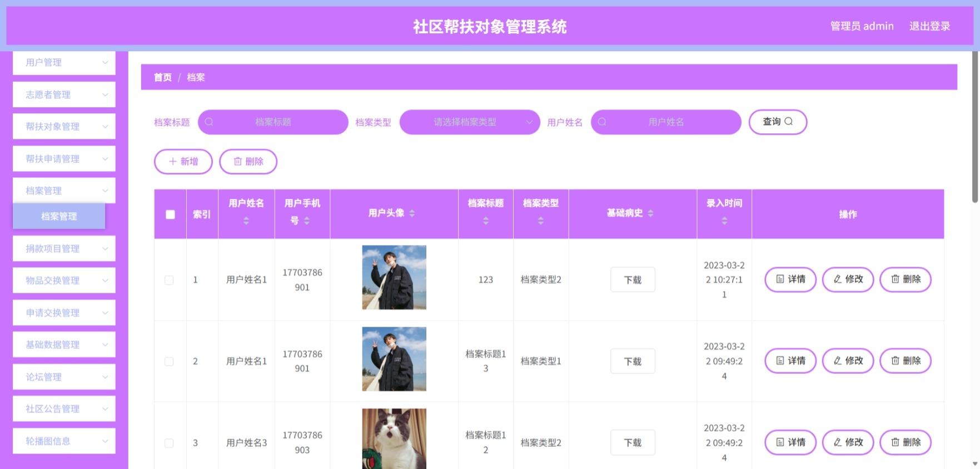Click 档案 breadcrumb text
Screen dimensions: 980x469
[x=196, y=77]
